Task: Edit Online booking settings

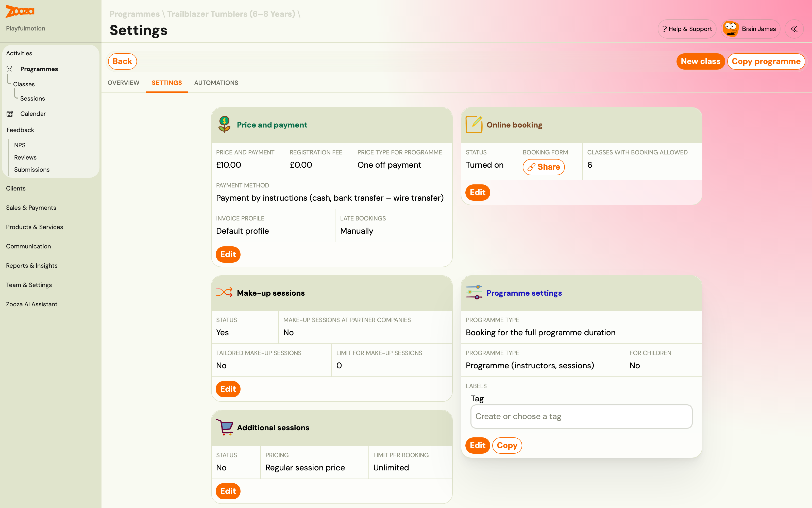Action: pyautogui.click(x=478, y=193)
